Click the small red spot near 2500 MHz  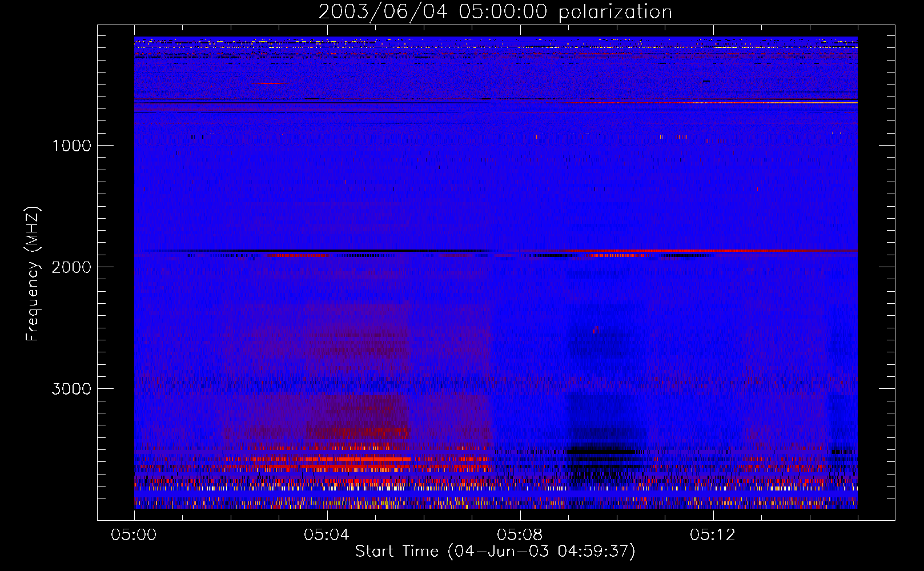coord(596,329)
